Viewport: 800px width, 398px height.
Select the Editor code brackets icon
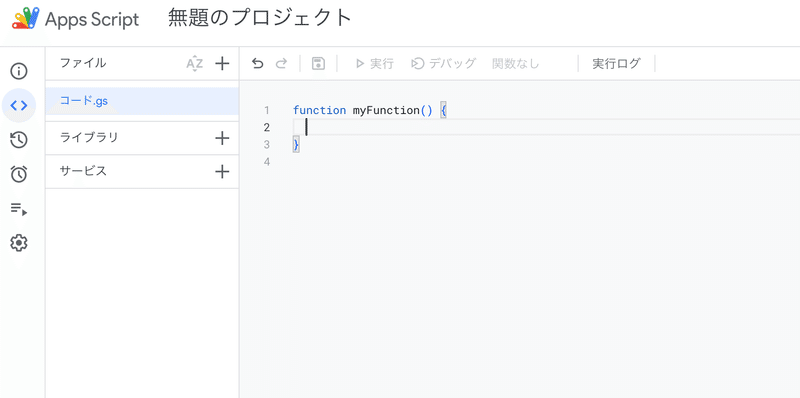click(19, 106)
